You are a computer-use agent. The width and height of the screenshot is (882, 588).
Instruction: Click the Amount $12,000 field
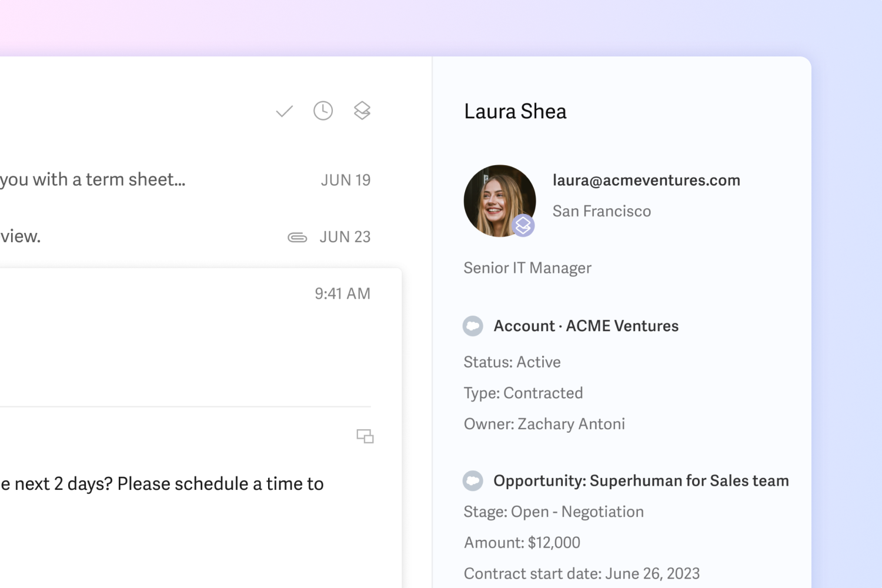pyautogui.click(x=522, y=542)
